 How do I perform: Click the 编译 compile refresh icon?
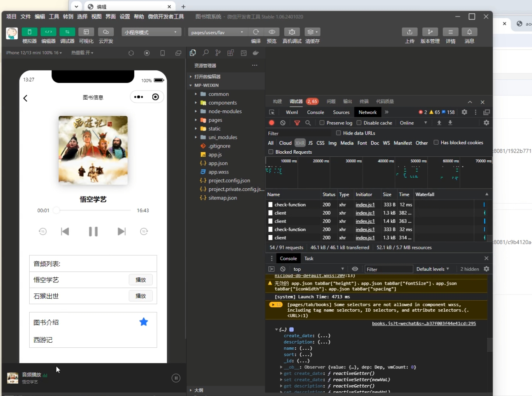tap(256, 32)
